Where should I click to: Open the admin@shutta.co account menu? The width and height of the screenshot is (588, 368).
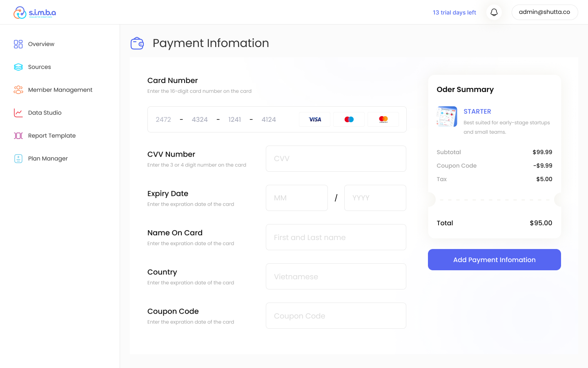[545, 12]
